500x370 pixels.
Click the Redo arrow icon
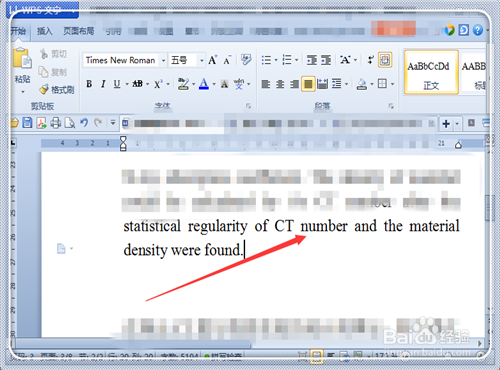(x=98, y=123)
